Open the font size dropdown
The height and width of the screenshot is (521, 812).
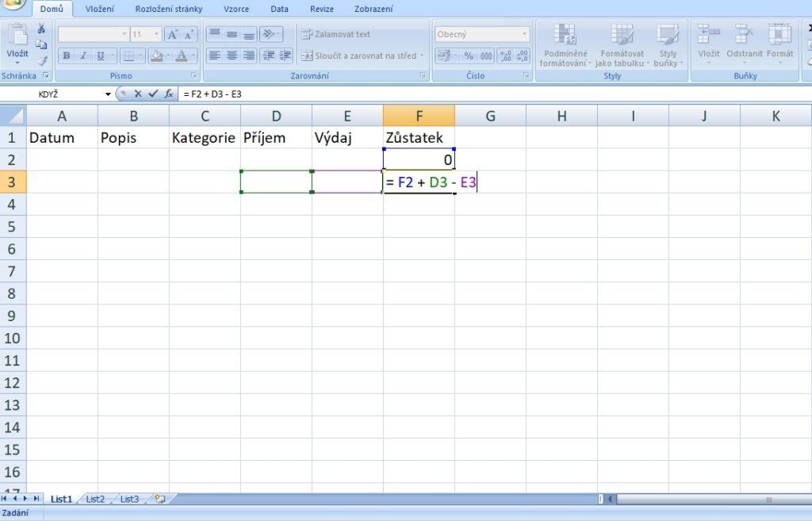coord(156,34)
